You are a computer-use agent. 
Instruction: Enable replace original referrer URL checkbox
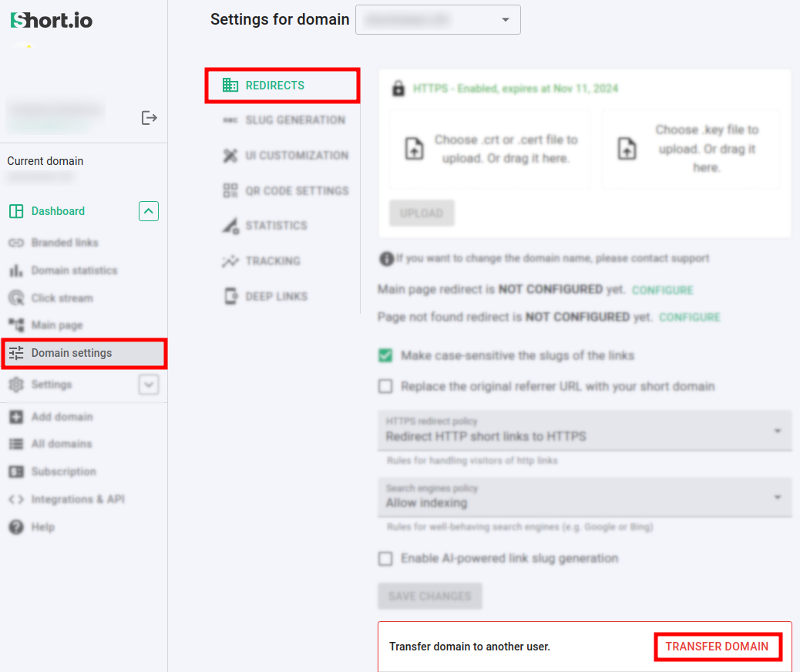(x=385, y=386)
